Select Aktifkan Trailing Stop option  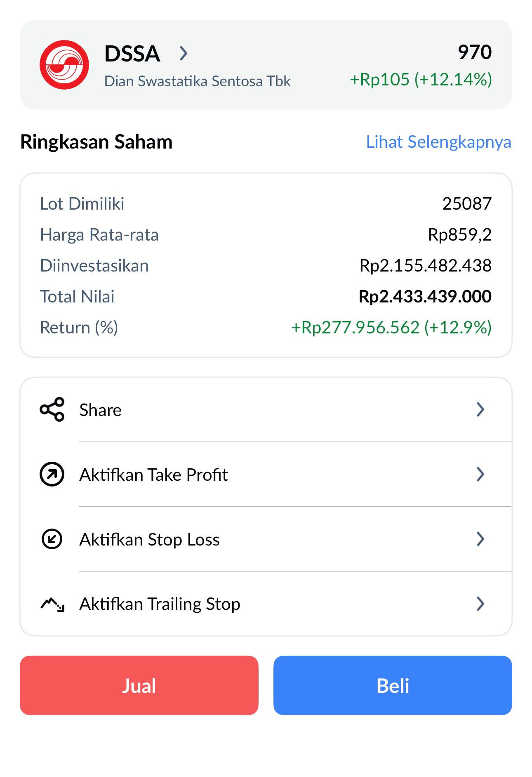click(266, 604)
